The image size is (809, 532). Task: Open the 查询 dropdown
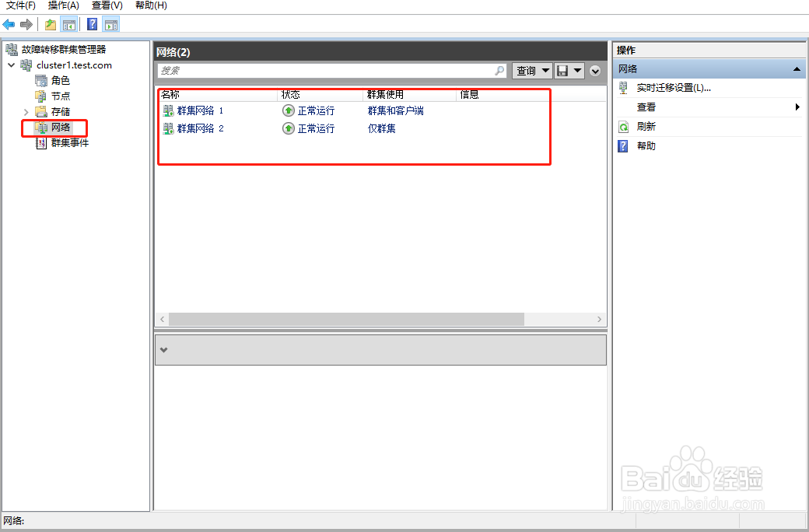(x=531, y=70)
